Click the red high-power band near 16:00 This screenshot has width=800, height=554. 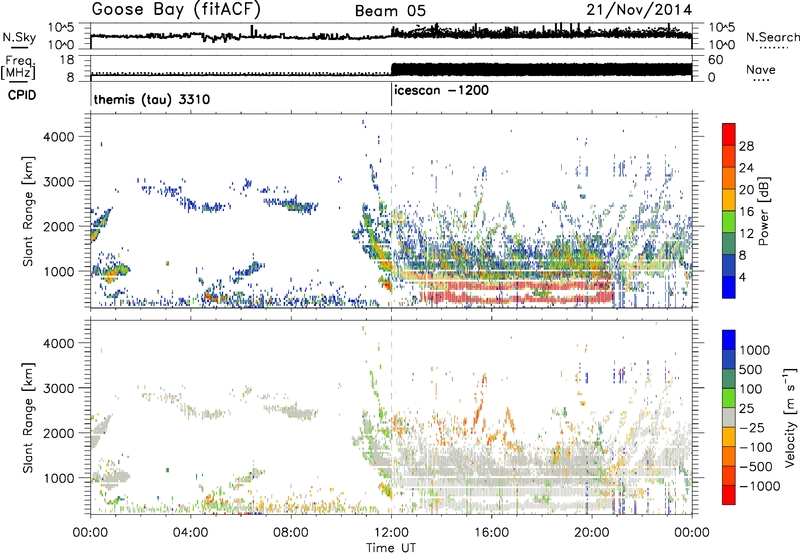tap(491, 285)
